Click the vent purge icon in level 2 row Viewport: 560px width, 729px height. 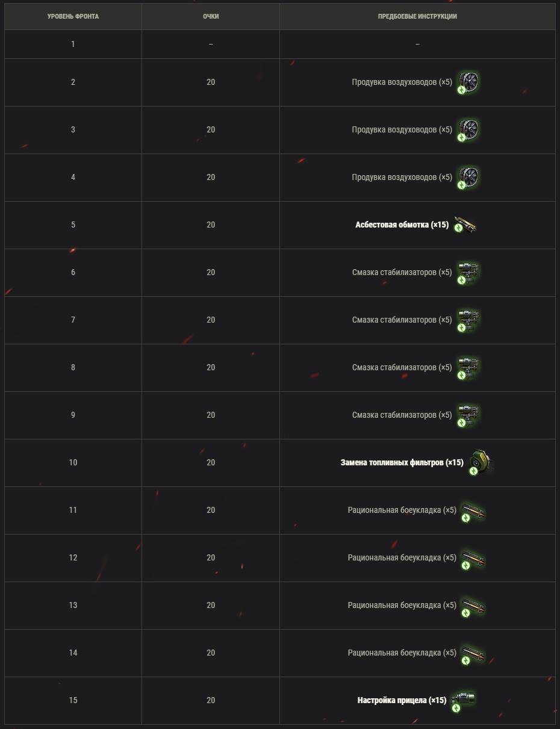coord(468,82)
